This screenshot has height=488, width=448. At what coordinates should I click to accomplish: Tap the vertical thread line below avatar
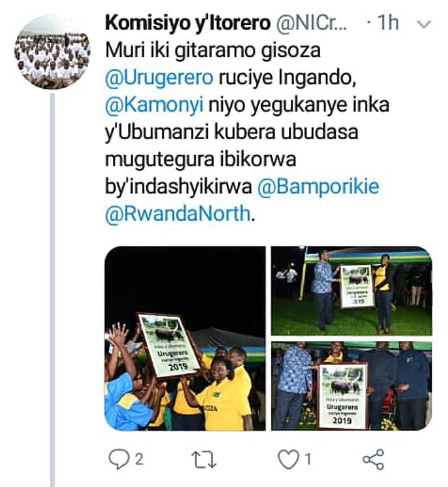point(53,290)
